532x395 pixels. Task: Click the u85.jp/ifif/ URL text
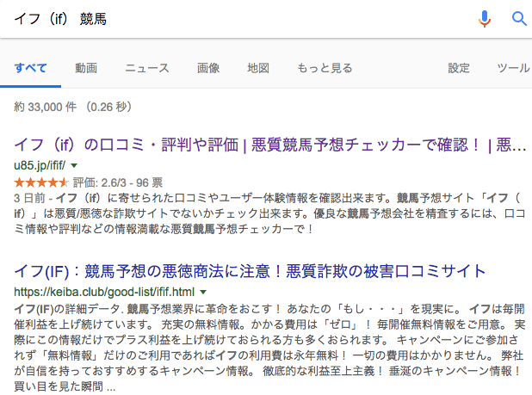tap(40, 165)
